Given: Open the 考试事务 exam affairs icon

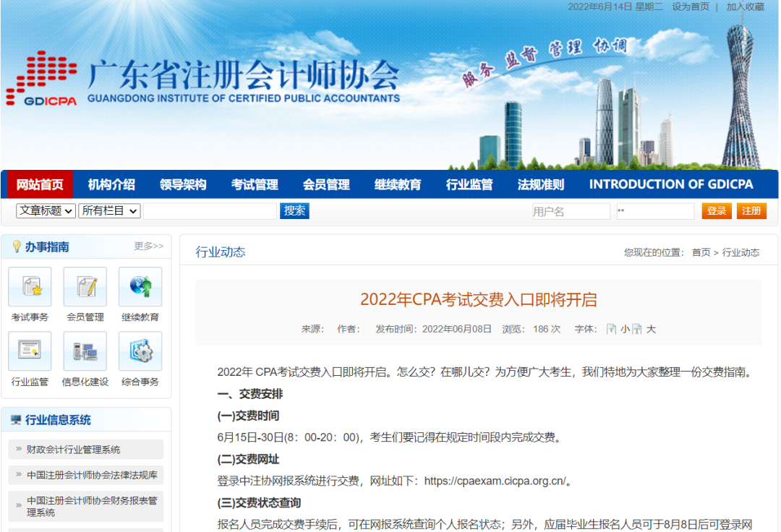Looking at the screenshot, I should pos(30,286).
